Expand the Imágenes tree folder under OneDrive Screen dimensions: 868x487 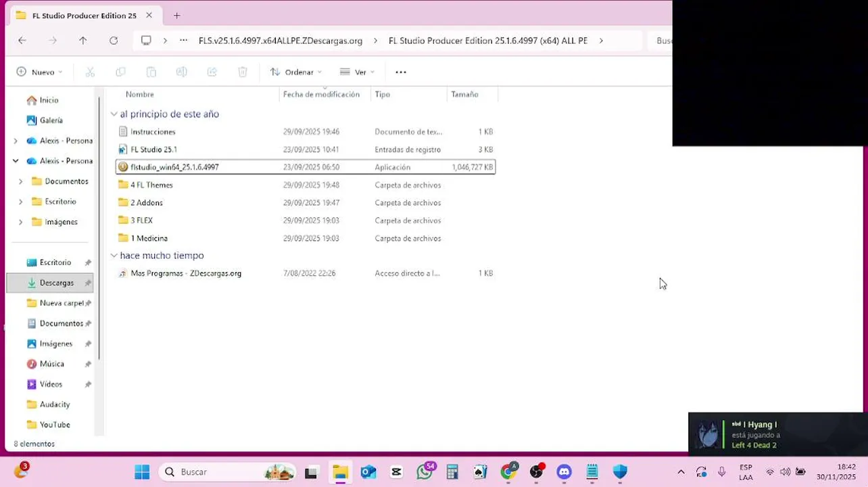(20, 222)
